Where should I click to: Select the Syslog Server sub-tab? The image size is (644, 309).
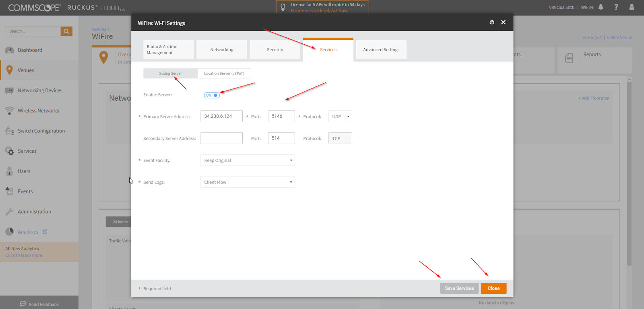(170, 73)
